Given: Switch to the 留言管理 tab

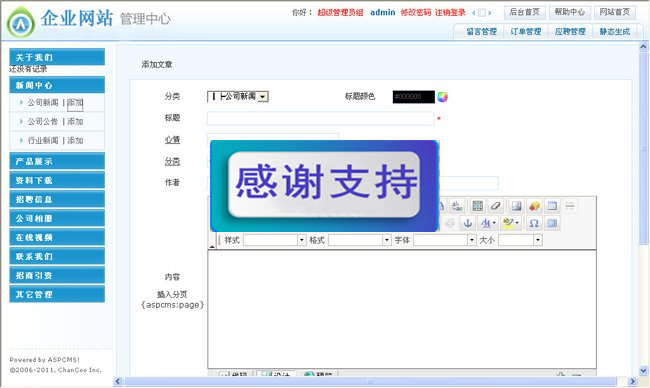Looking at the screenshot, I should (x=481, y=32).
